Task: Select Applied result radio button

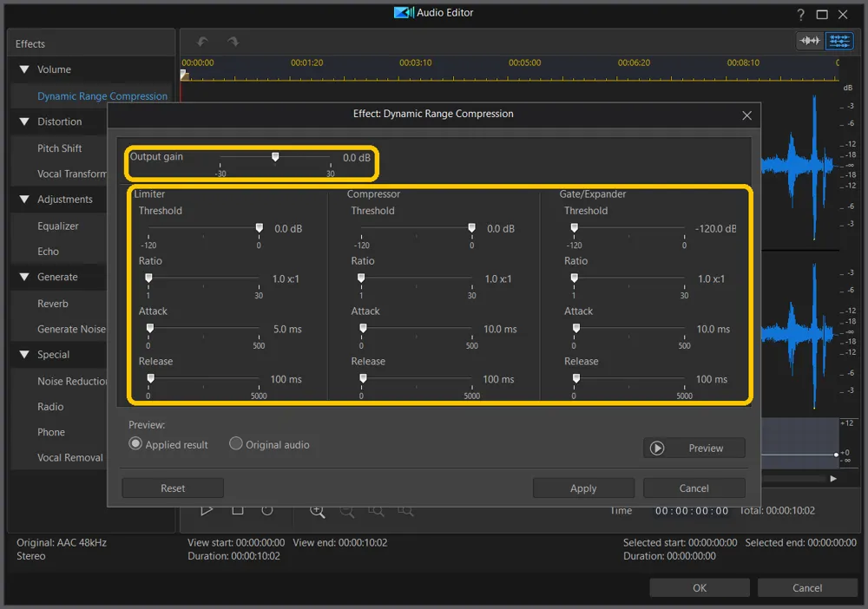Action: [x=135, y=443]
